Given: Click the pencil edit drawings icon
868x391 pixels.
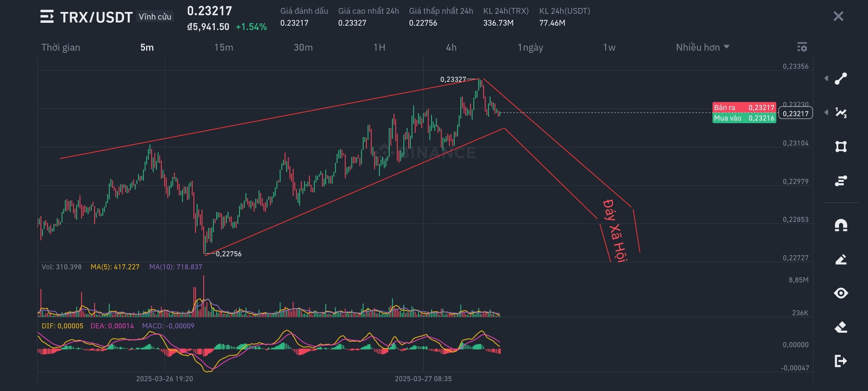Looking at the screenshot, I should [x=841, y=259].
